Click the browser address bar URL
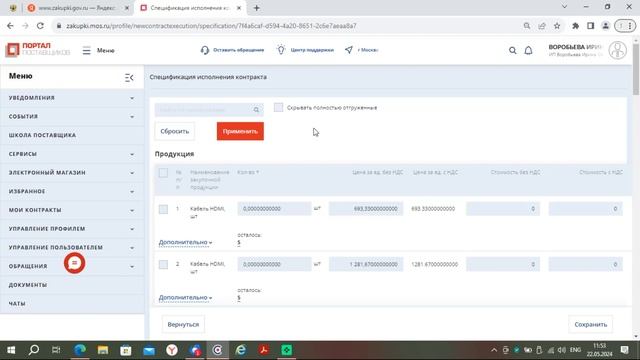 pos(211,26)
